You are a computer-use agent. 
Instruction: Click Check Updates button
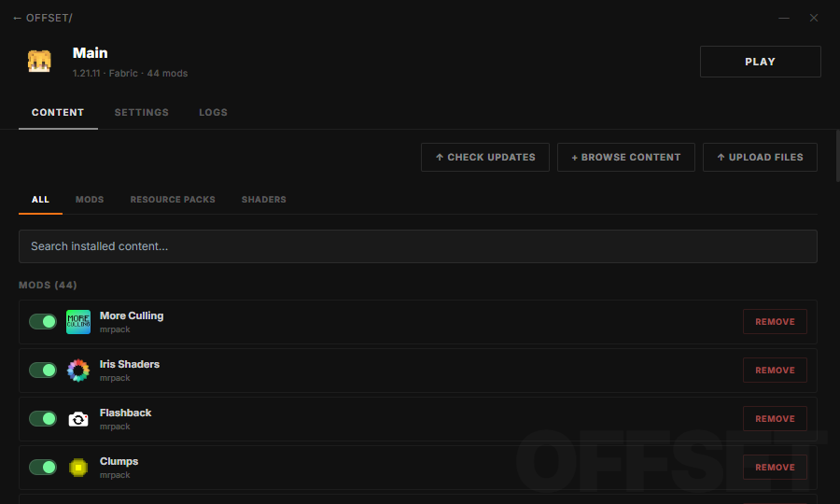(485, 157)
